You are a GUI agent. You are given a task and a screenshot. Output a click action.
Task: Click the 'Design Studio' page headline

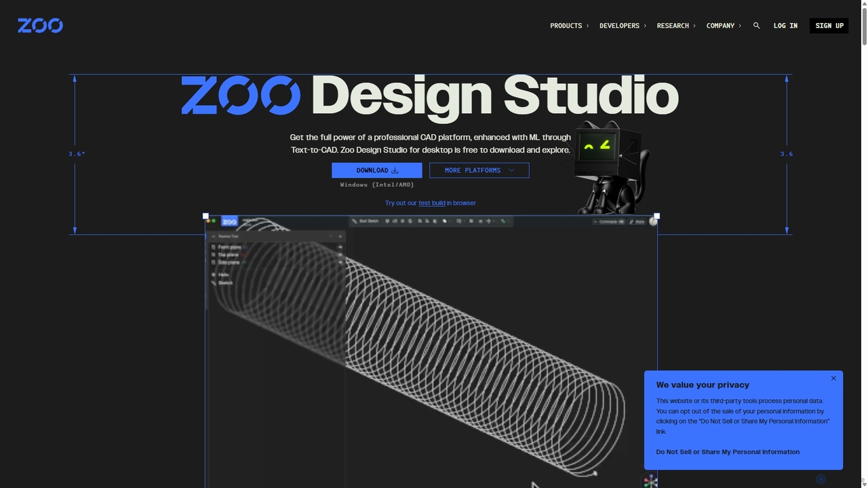click(495, 95)
